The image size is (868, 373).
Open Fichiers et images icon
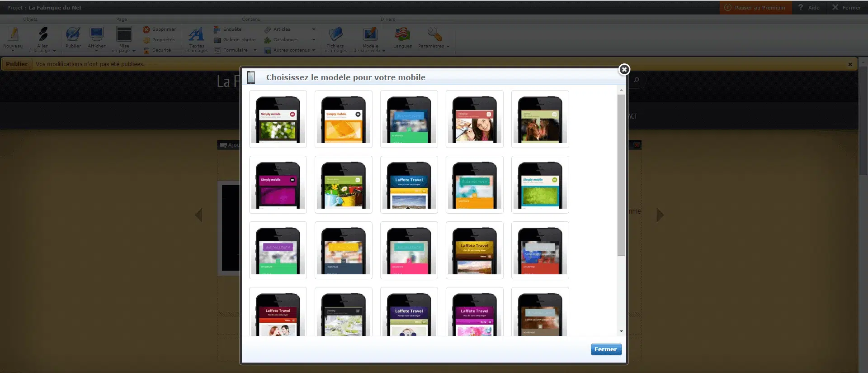click(x=335, y=35)
